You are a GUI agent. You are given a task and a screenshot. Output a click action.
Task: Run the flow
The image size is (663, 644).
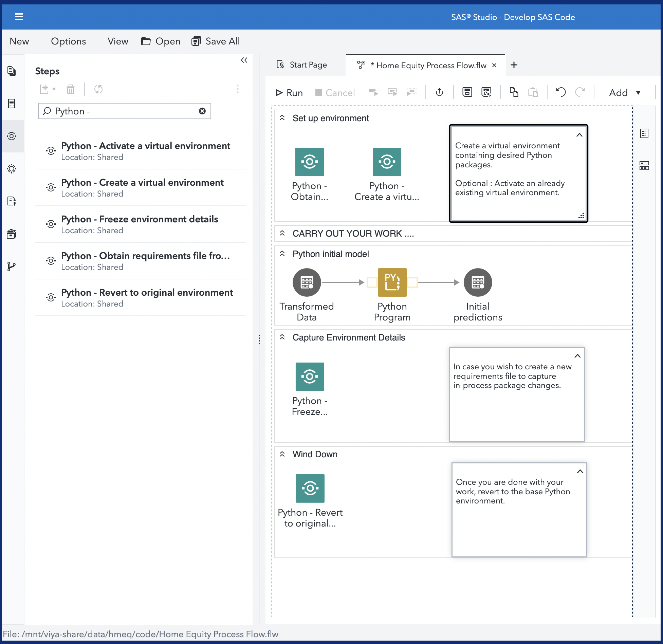(289, 93)
